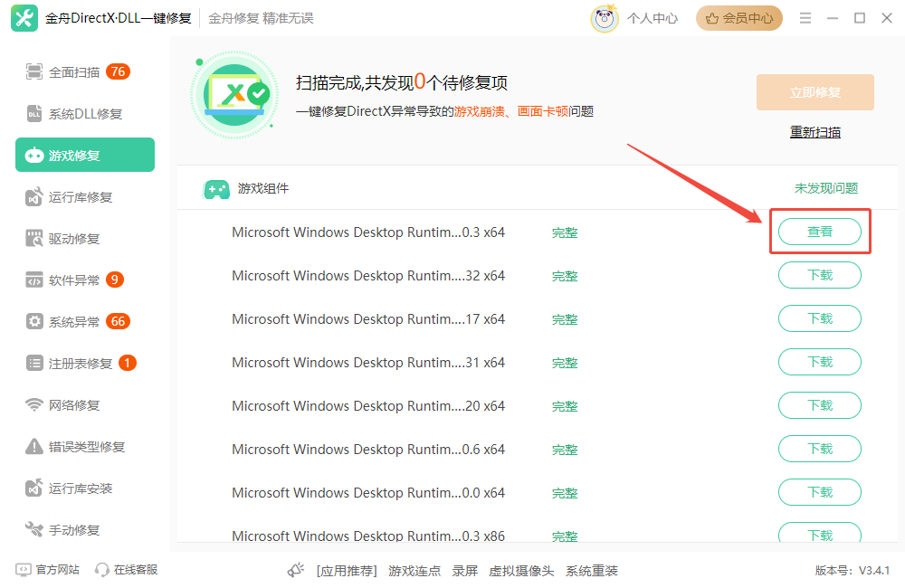The width and height of the screenshot is (905, 588).
Task: Click 完整 status of Runtim...0.6 x64
Action: point(565,450)
